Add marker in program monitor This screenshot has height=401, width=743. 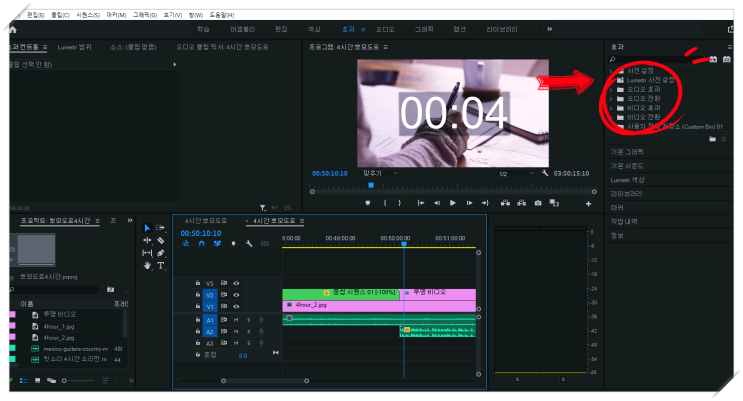pyautogui.click(x=368, y=203)
